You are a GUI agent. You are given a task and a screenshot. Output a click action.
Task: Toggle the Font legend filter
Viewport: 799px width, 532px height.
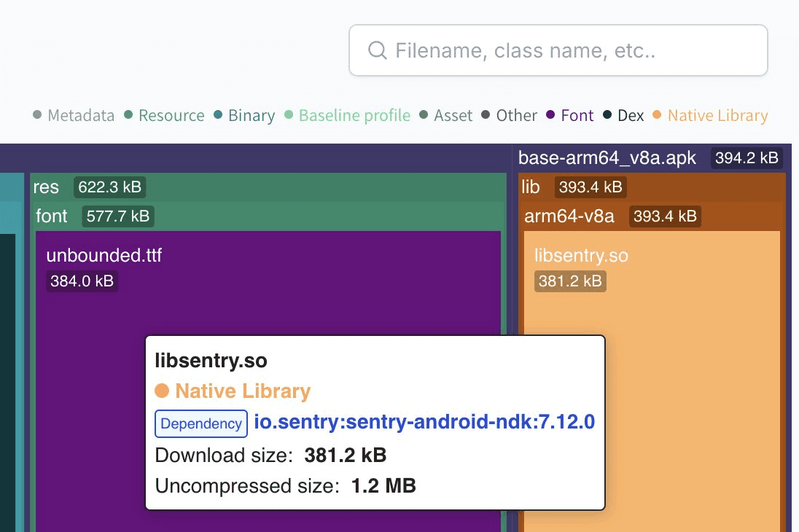(577, 115)
